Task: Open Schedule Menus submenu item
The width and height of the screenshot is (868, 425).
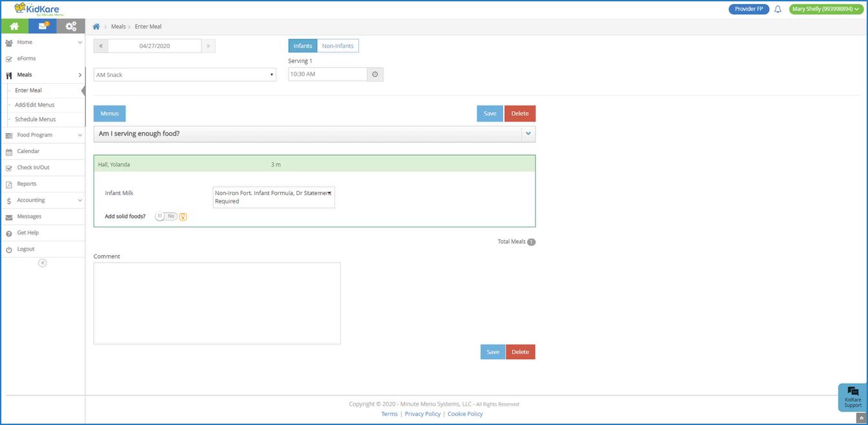Action: pos(36,119)
